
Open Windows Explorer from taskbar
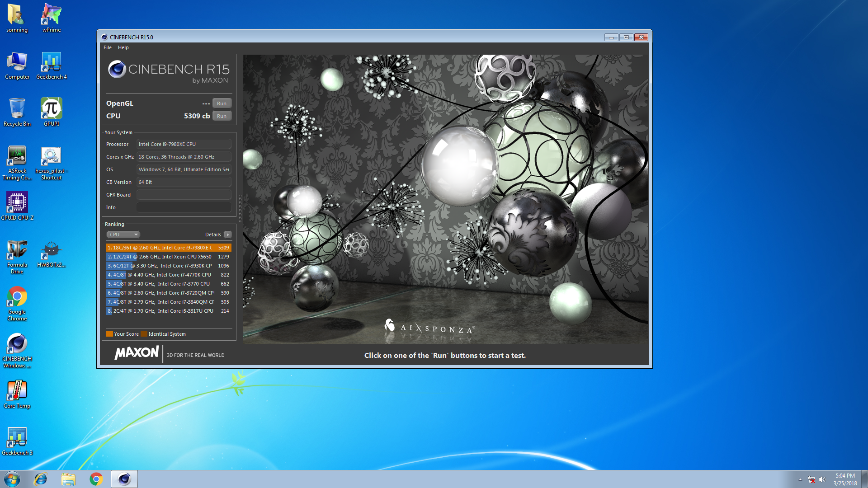pyautogui.click(x=68, y=479)
